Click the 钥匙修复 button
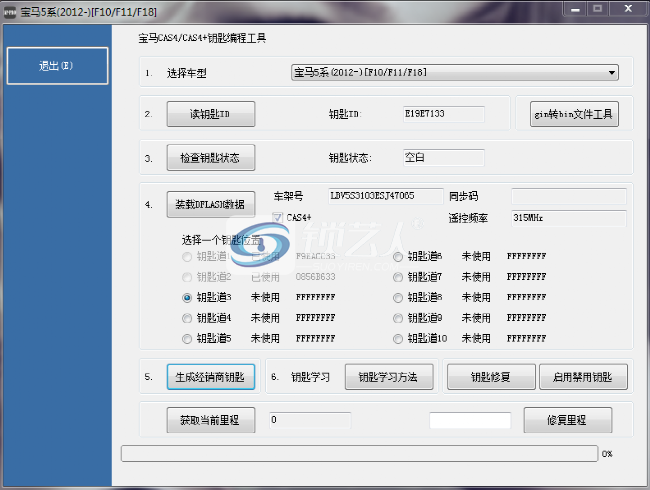The height and width of the screenshot is (490, 650). [491, 377]
